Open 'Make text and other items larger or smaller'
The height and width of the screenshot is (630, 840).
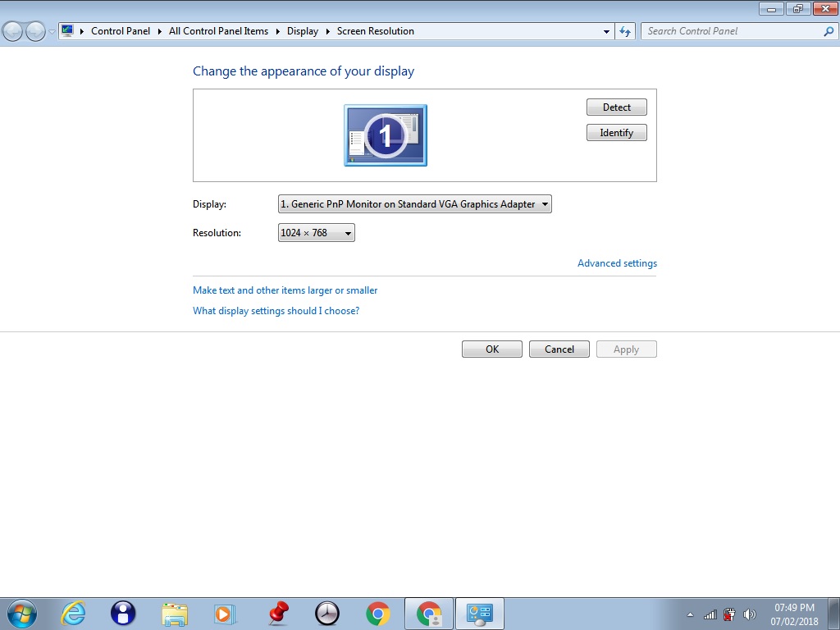click(x=285, y=290)
